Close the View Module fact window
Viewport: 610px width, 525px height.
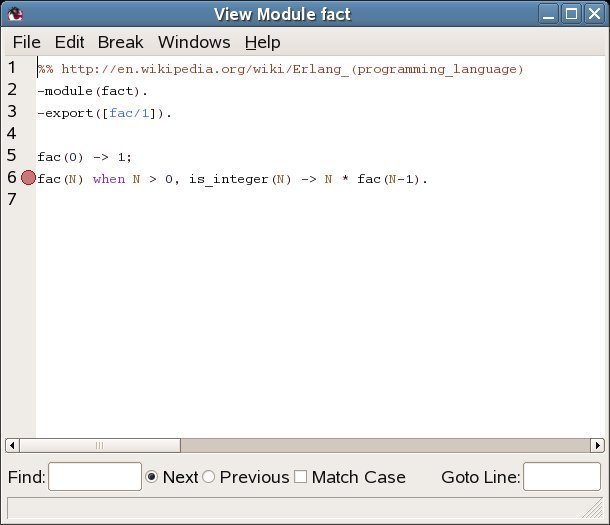593,14
